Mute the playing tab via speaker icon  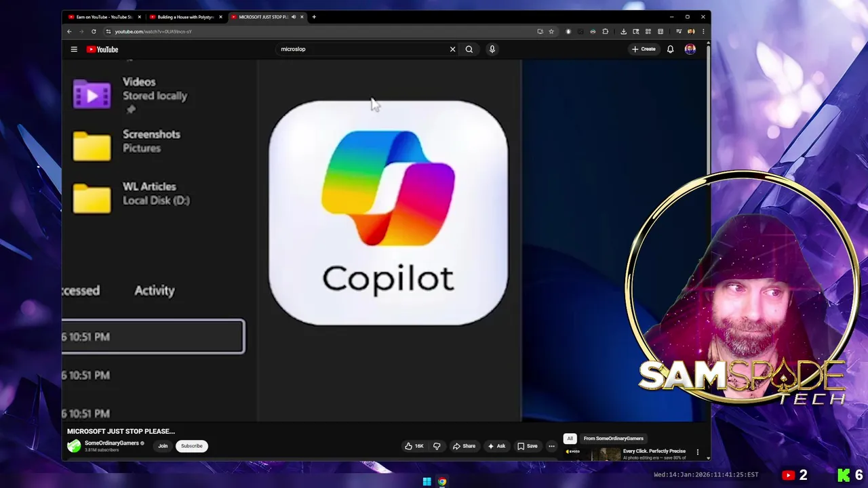coord(294,17)
